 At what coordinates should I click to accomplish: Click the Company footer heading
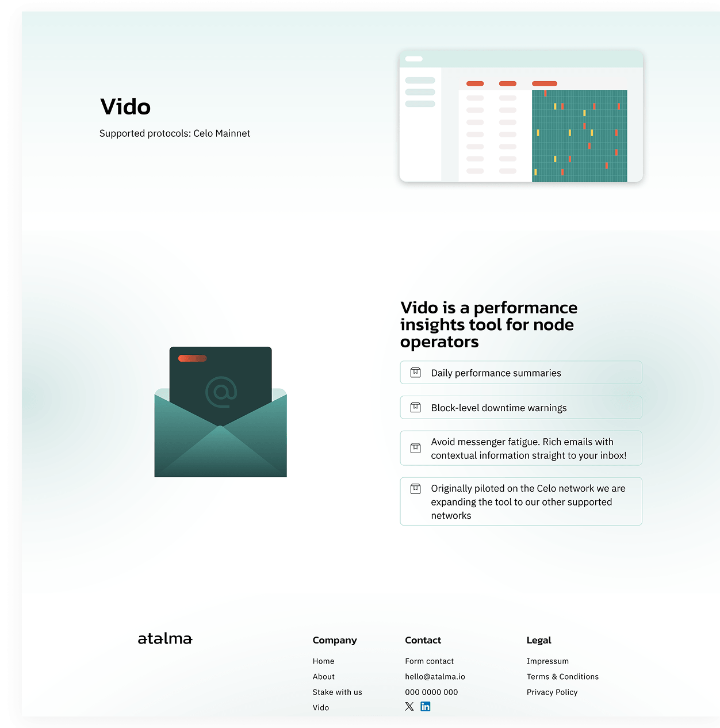[x=335, y=640]
